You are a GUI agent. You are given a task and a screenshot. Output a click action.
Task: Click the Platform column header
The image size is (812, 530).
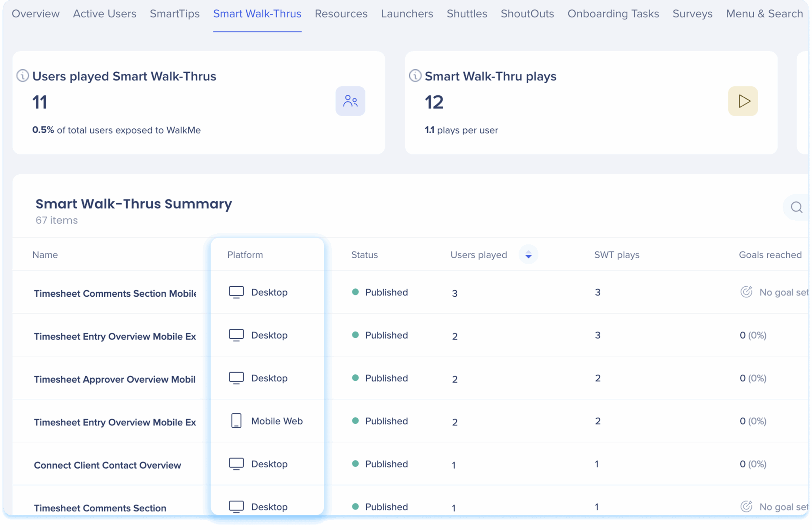245,255
